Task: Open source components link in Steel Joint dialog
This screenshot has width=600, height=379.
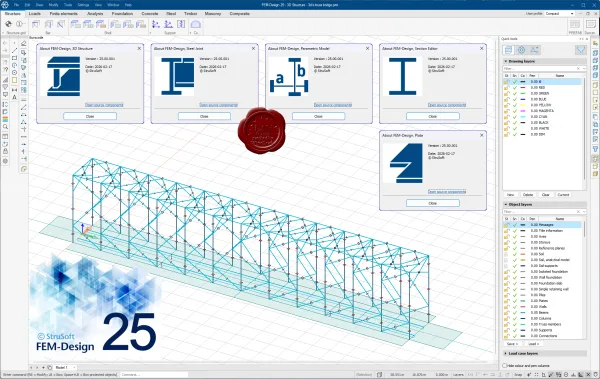Action: (218, 105)
